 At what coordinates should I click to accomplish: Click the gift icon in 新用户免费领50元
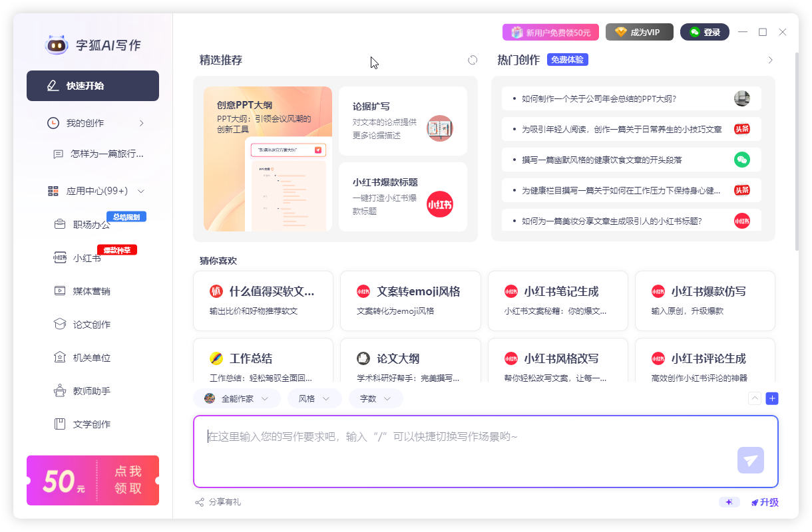517,32
